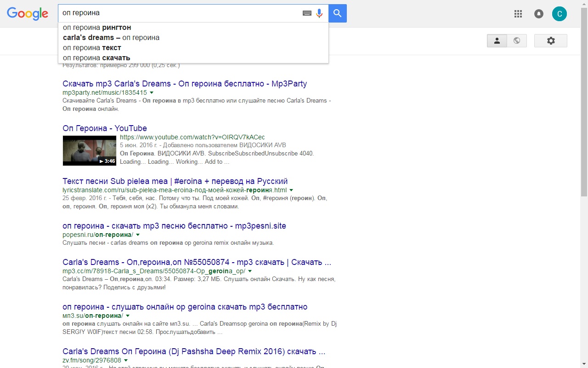Select suggestion "оп героина рингтон"
Viewport: 588px width, 368px height.
[x=193, y=28]
